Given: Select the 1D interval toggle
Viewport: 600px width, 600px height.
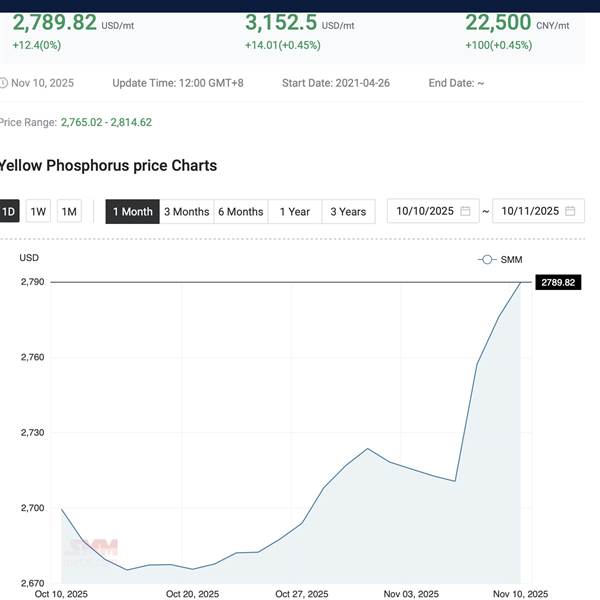Looking at the screenshot, I should pyautogui.click(x=8, y=211).
